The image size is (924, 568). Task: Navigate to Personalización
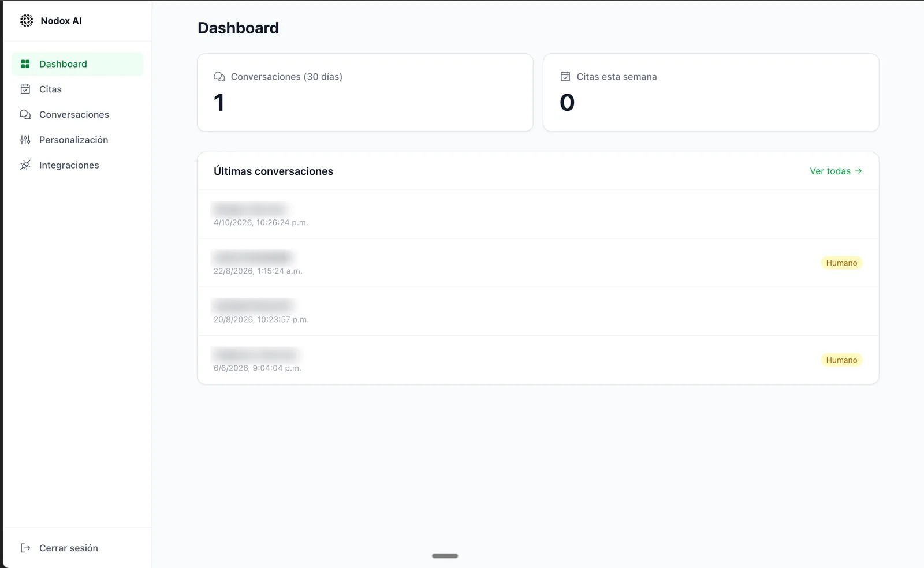(77, 140)
